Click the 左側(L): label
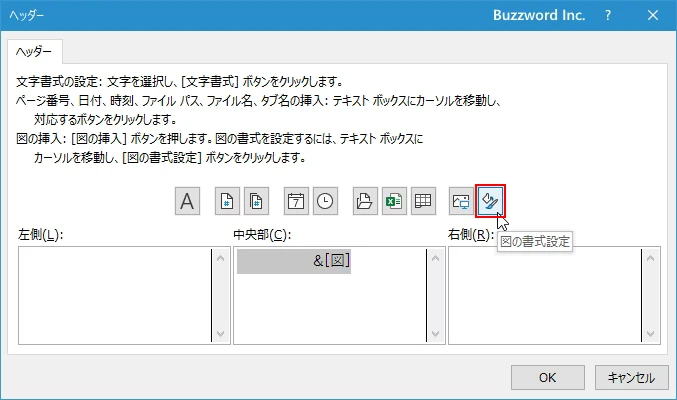 tap(41, 235)
